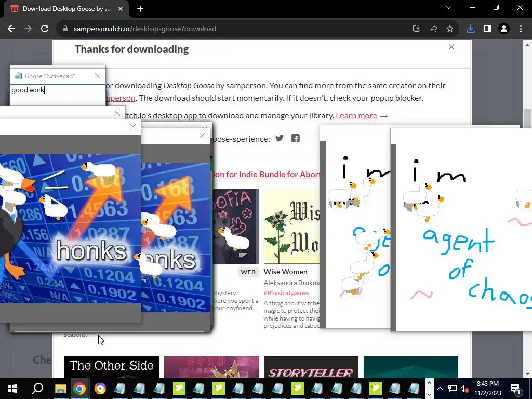532x399 pixels.
Task: Bookmark this page with the star icon
Action: pos(450,29)
